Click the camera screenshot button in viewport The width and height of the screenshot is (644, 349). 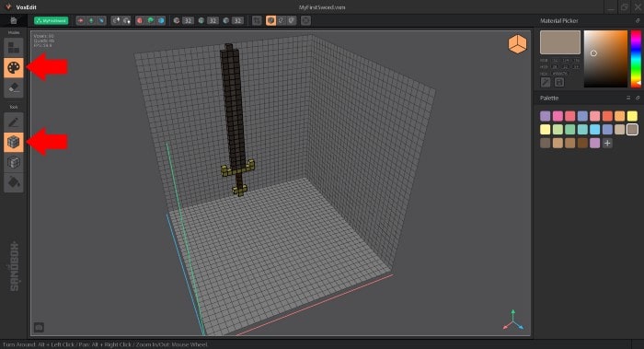39,327
